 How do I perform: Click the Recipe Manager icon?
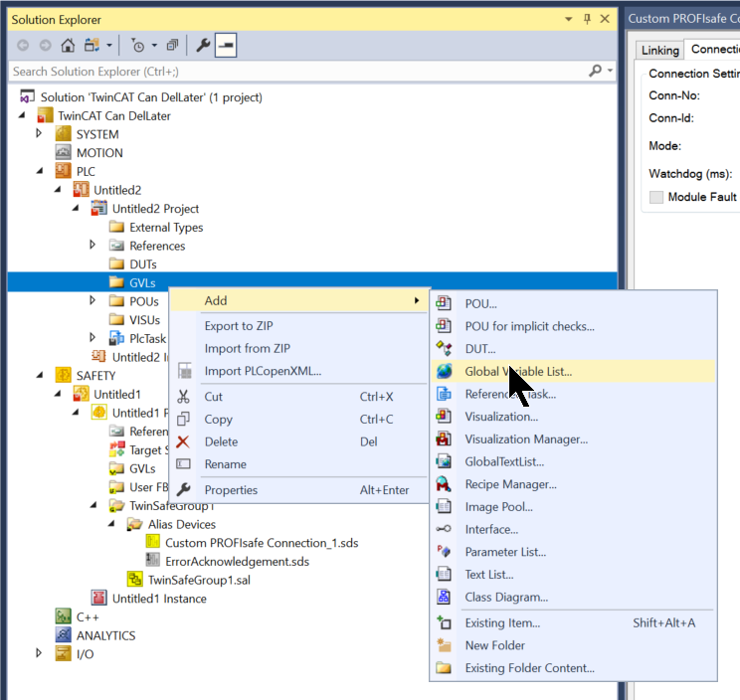tap(444, 484)
